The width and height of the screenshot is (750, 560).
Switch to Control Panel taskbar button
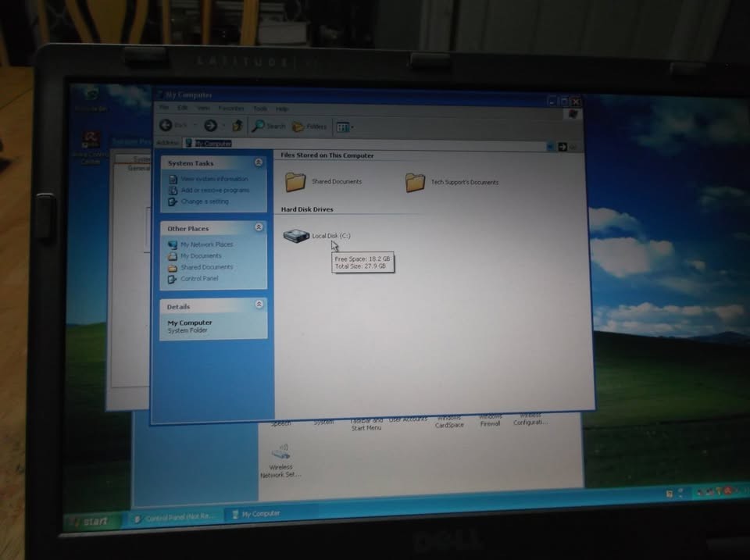click(x=175, y=518)
